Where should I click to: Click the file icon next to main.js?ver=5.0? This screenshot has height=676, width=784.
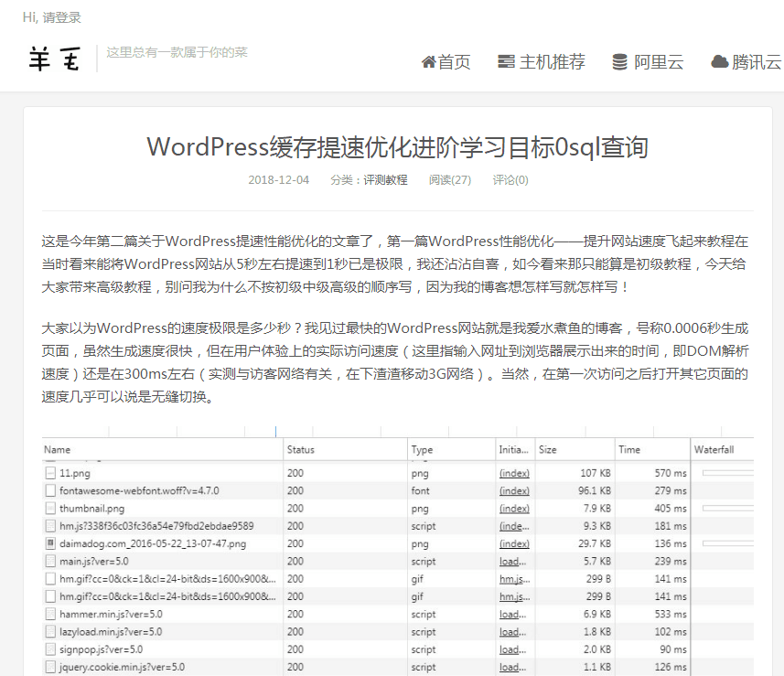[50, 561]
